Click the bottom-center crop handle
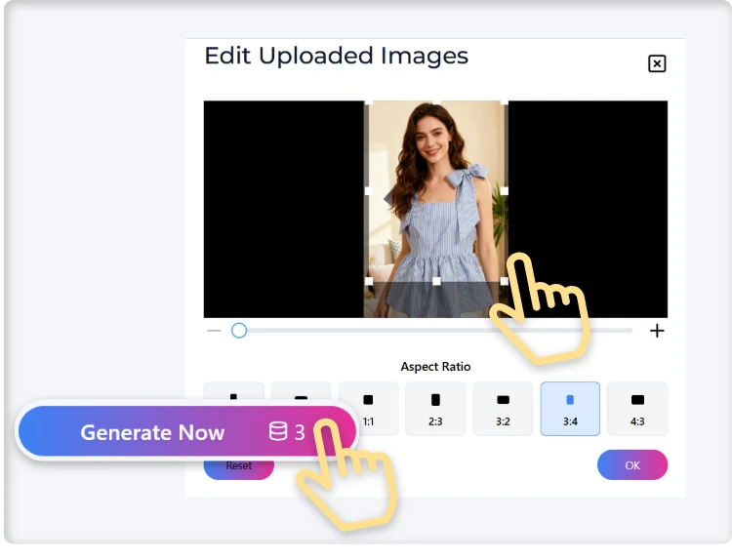 tap(436, 281)
